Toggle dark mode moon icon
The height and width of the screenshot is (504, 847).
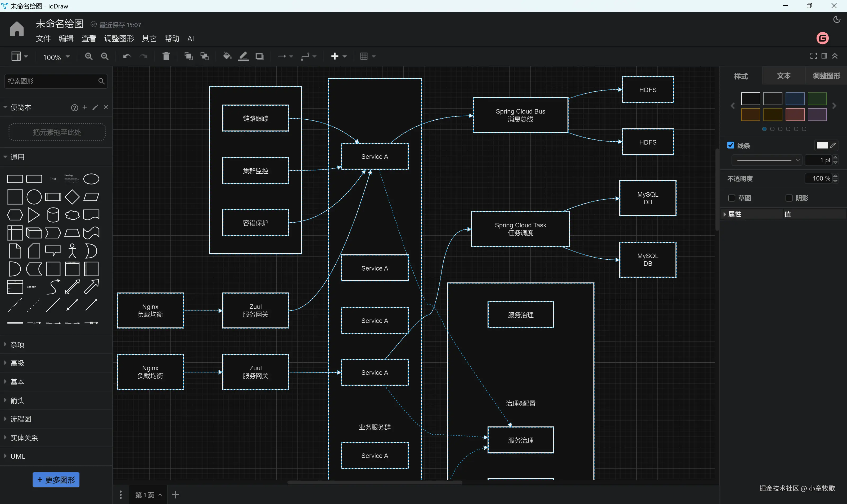837,20
